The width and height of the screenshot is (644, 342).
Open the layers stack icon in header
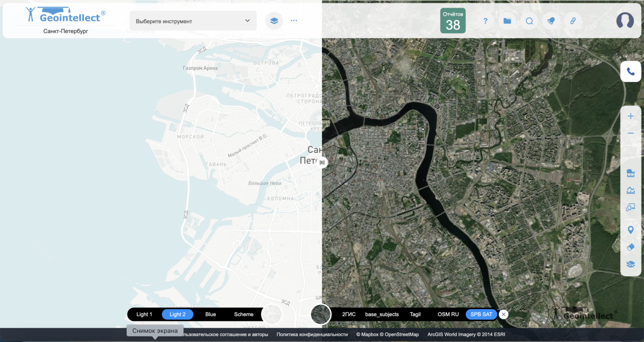coord(274,21)
